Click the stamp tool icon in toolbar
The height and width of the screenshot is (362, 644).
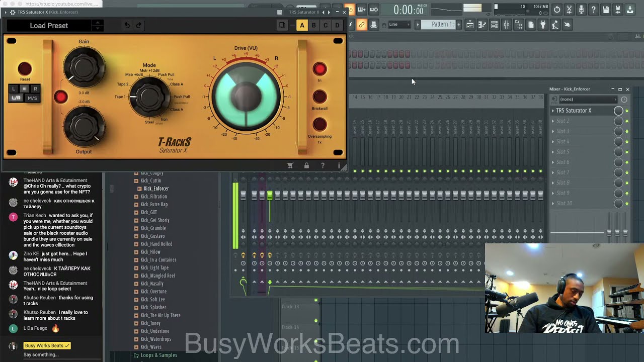tap(374, 25)
